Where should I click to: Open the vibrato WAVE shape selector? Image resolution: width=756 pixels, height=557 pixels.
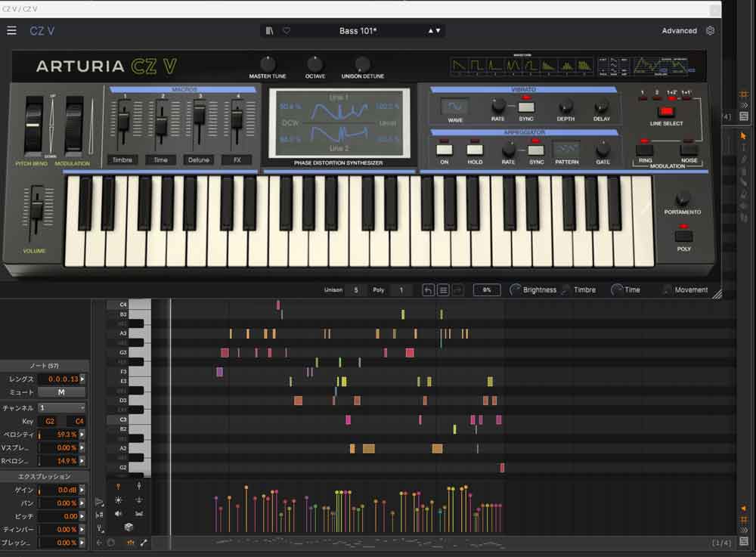[x=455, y=107]
